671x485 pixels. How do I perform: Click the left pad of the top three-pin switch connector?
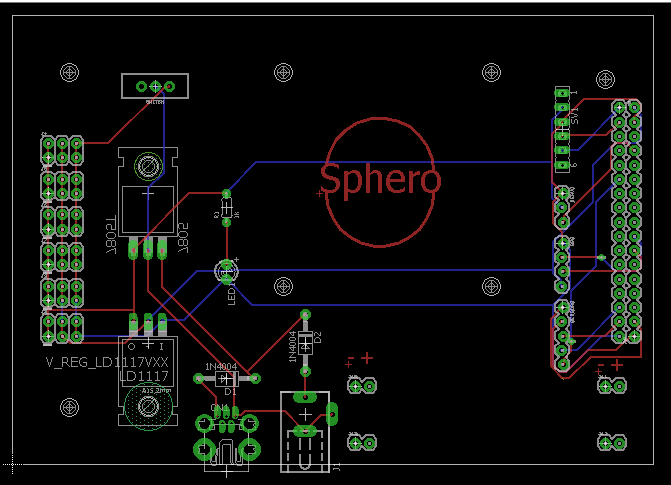coord(141,86)
